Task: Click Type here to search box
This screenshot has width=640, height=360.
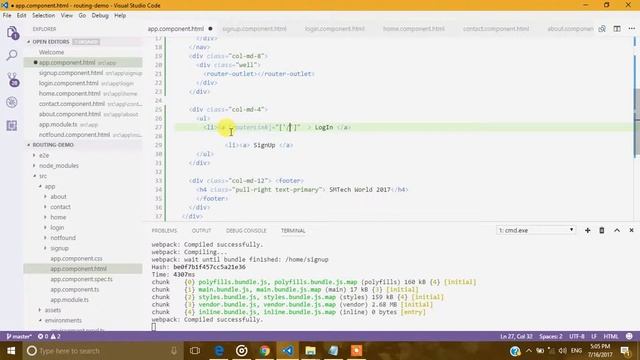Action: (x=102, y=351)
